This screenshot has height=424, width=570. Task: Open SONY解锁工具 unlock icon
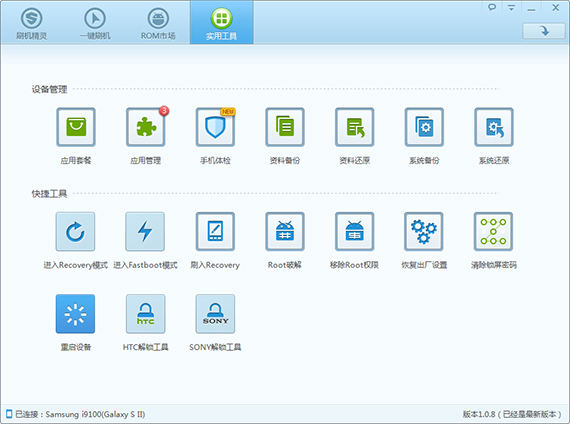pyautogui.click(x=215, y=314)
